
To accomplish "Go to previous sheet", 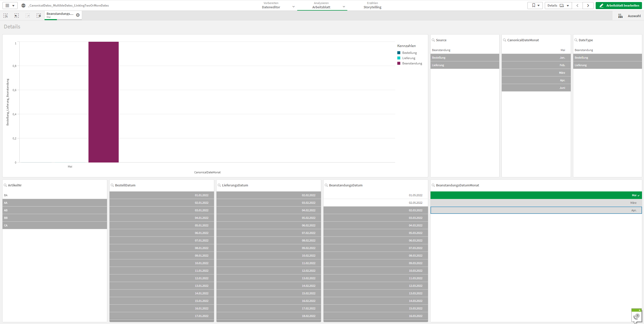I will click(x=577, y=6).
